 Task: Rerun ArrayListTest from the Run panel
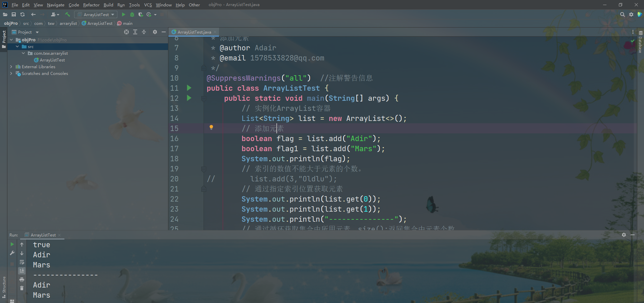[x=12, y=244]
